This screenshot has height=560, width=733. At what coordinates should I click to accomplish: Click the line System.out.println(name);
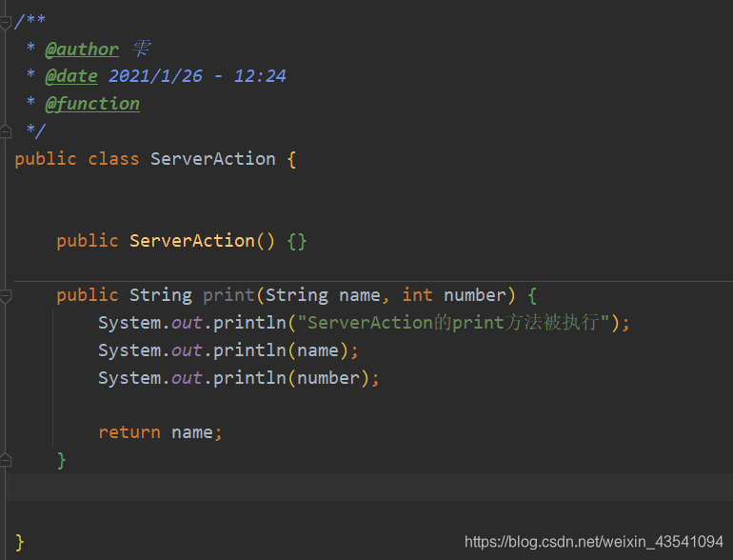point(228,350)
